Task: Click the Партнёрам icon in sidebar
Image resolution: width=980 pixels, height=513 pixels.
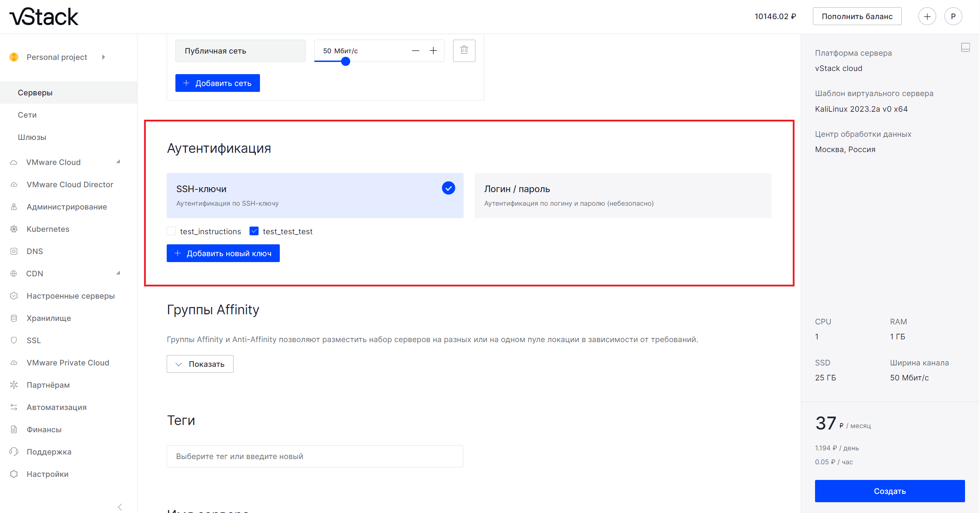Action: pyautogui.click(x=14, y=385)
